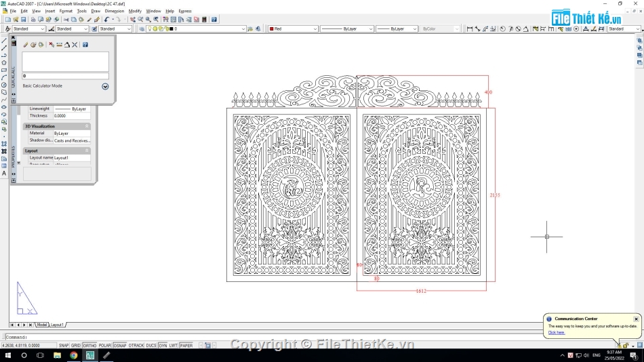This screenshot has width=644, height=362.
Task: Switch to the Layout1 tab
Action: coord(57,325)
